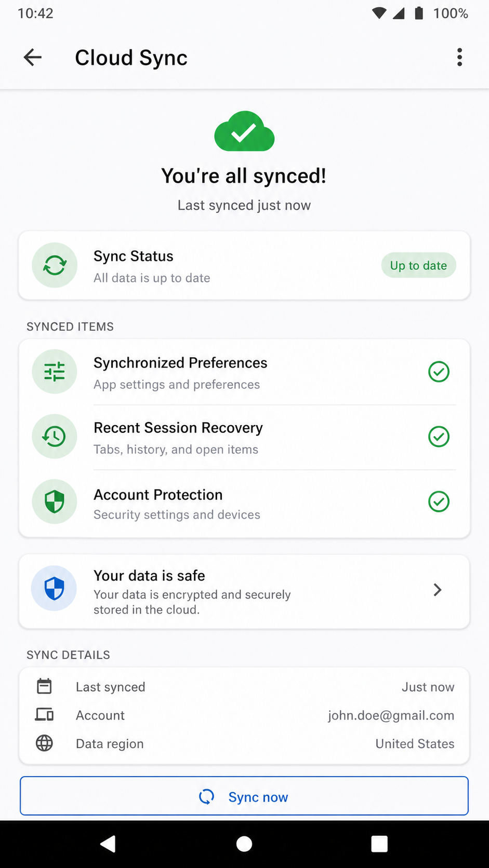Toggle the Recent Session Recovery checkmark
Viewport: 489px width, 868px height.
click(x=439, y=437)
